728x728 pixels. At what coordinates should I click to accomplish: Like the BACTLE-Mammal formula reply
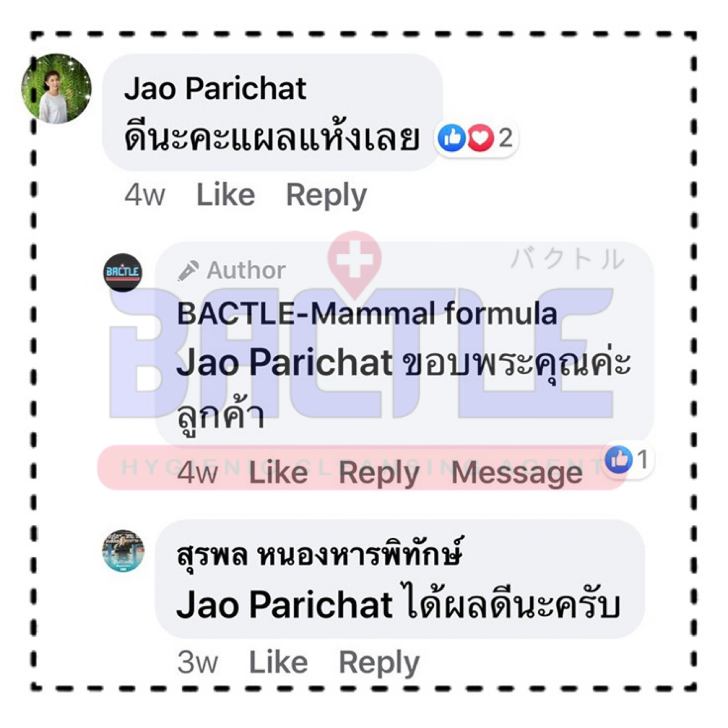(278, 472)
